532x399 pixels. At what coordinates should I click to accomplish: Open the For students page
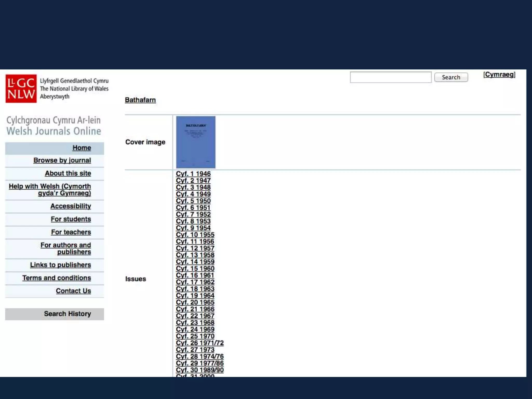coord(71,219)
